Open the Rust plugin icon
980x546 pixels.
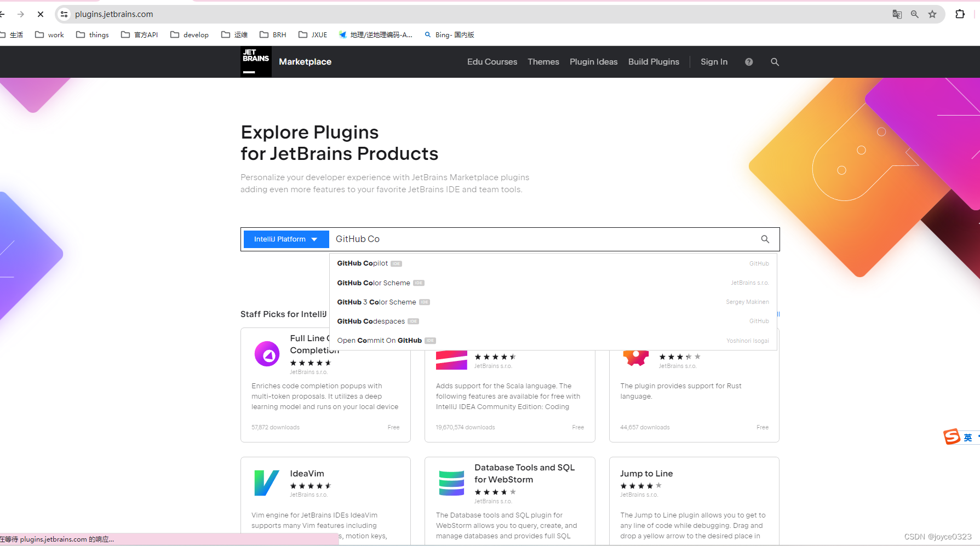[x=635, y=358]
